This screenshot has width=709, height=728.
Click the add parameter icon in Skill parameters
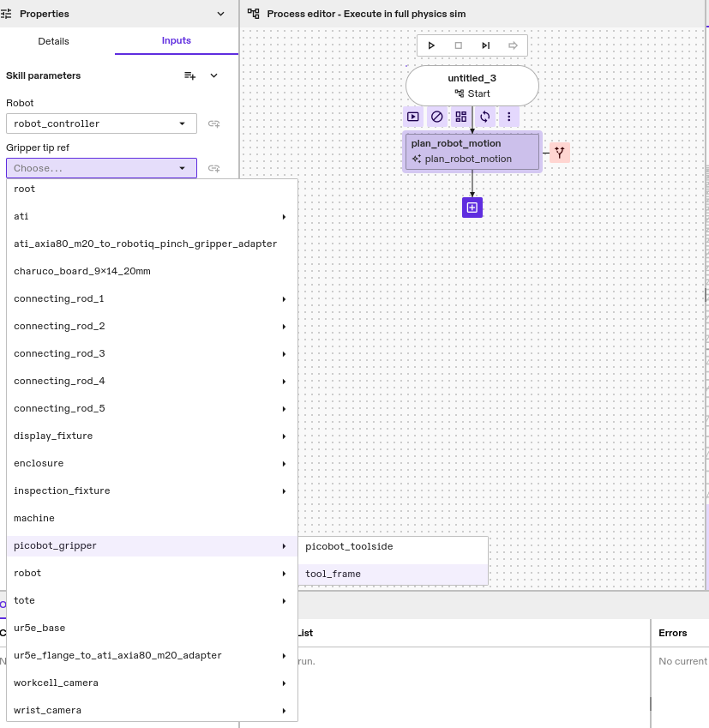tap(190, 75)
